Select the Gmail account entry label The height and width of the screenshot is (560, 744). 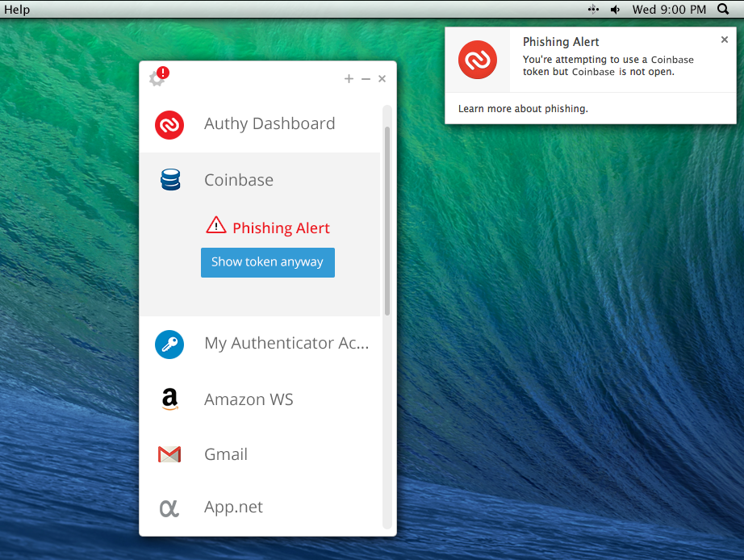tap(226, 454)
